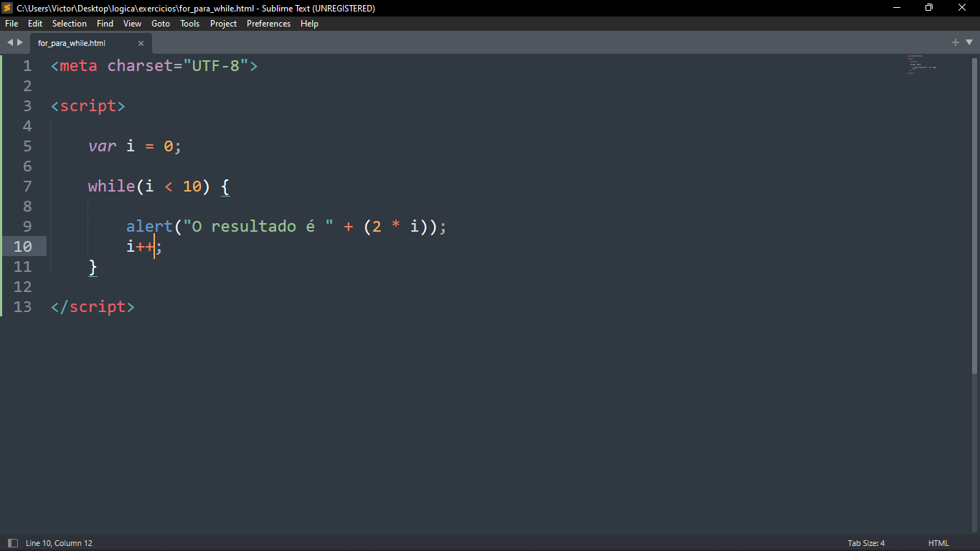Click the meta tag text
980x551 pixels.
click(78, 66)
